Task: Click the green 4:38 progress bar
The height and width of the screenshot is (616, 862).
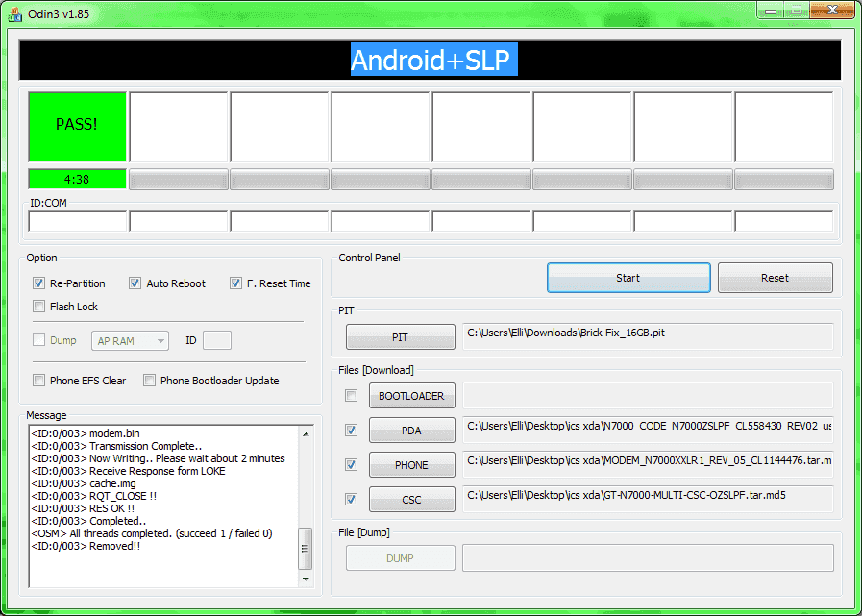Action: [x=77, y=179]
